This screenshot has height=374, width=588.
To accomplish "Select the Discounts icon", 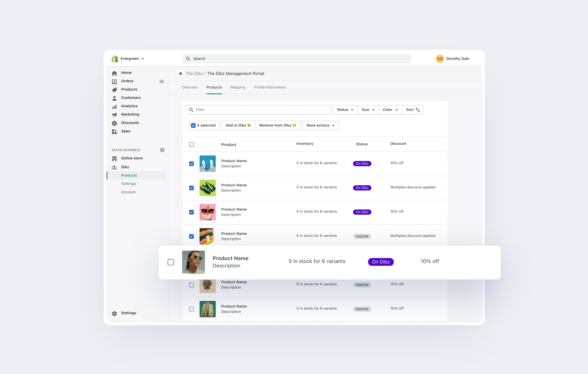I will 114,123.
